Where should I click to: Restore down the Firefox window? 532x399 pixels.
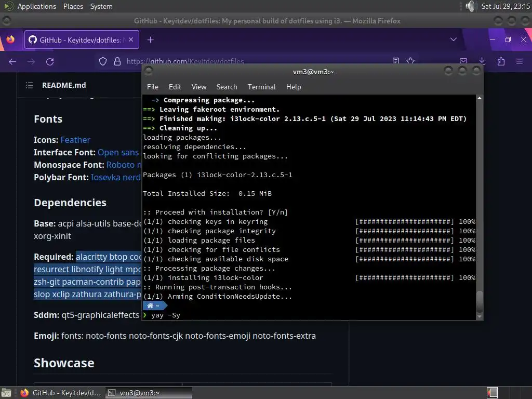[508, 39]
